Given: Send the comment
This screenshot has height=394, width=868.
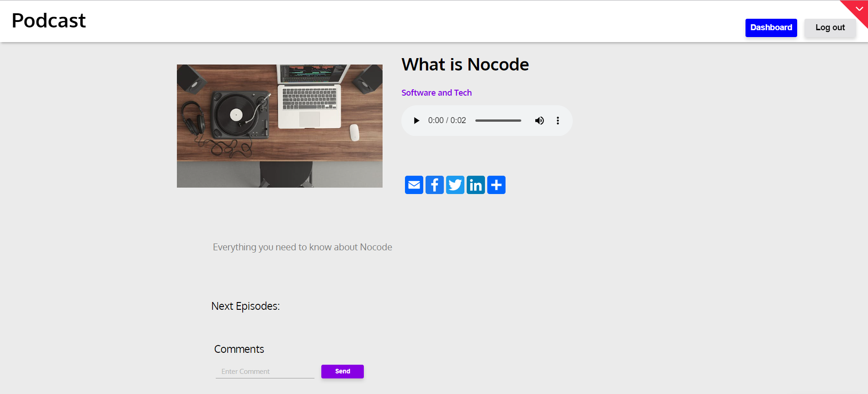Looking at the screenshot, I should coord(342,372).
